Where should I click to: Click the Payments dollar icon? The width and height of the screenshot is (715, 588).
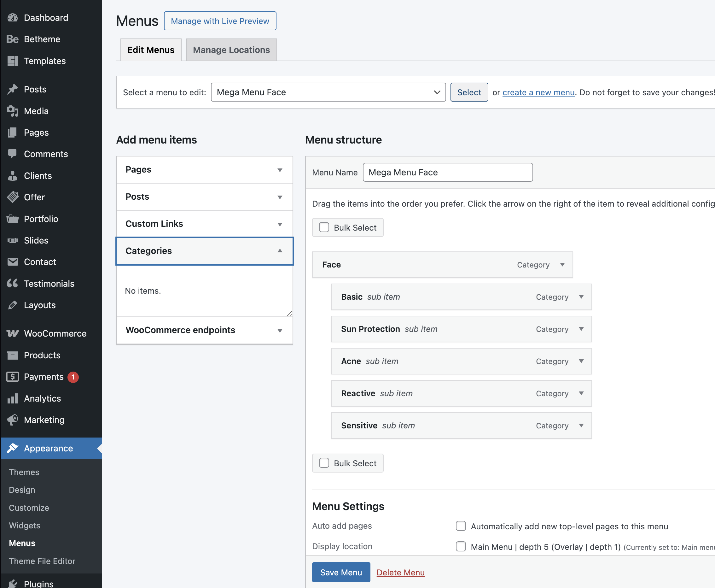(x=13, y=377)
